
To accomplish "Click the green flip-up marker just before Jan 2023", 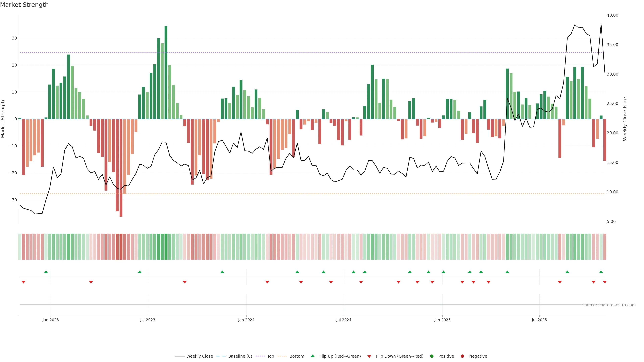I will click(46, 272).
